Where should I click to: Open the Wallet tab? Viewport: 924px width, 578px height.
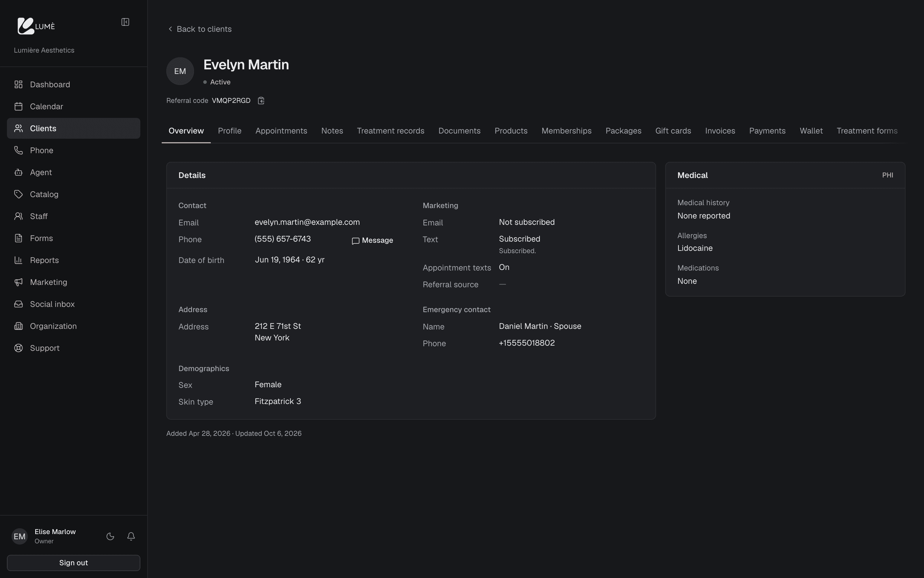811,131
